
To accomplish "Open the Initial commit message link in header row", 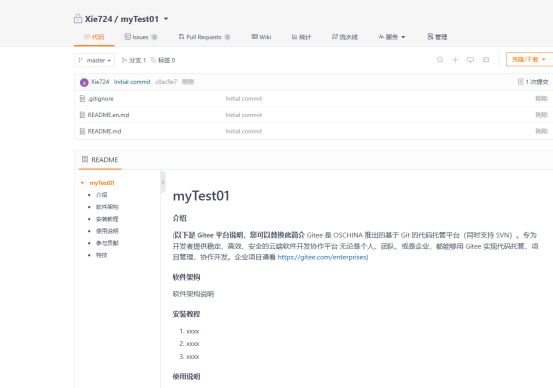I will coord(132,82).
